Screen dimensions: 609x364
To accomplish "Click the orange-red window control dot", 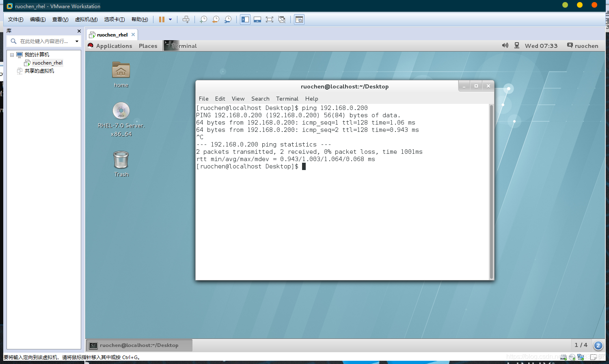I will pyautogui.click(x=594, y=5).
